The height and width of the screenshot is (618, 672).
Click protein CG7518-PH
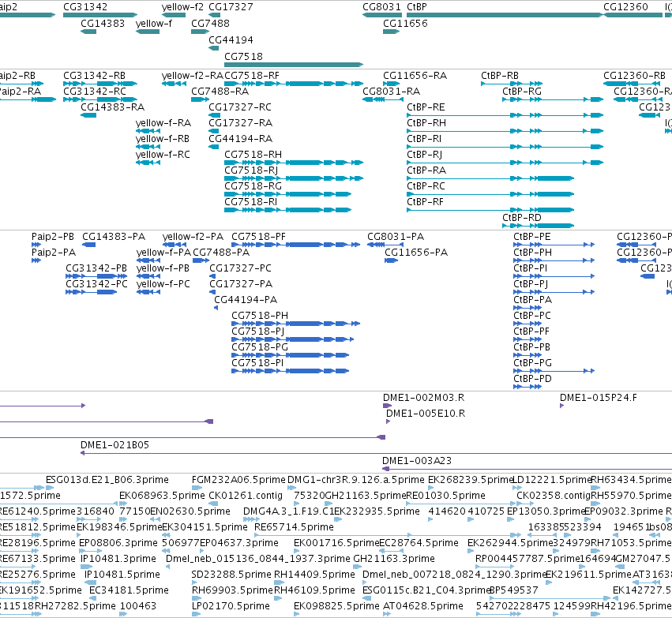pos(260,316)
